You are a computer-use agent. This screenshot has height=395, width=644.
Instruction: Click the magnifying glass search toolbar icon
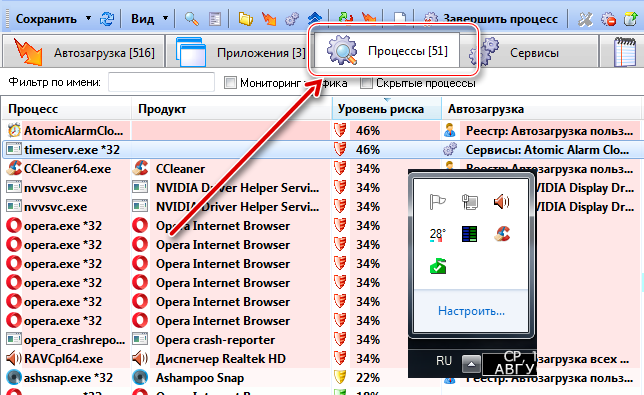point(191,19)
